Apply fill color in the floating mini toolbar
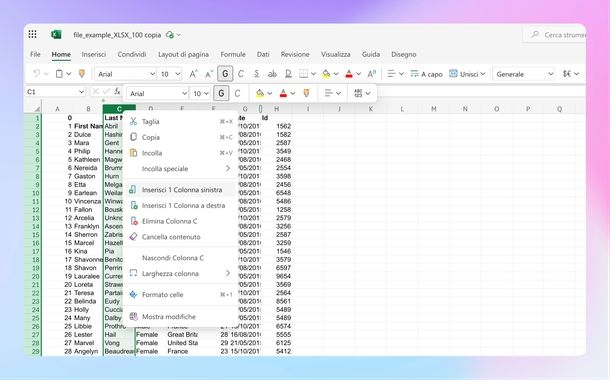 coord(260,93)
